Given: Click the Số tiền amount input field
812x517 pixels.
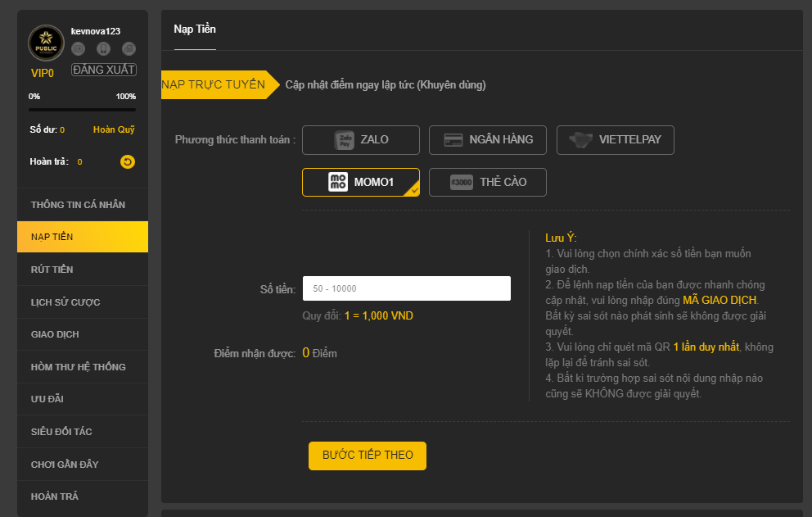Looking at the screenshot, I should pyautogui.click(x=406, y=288).
